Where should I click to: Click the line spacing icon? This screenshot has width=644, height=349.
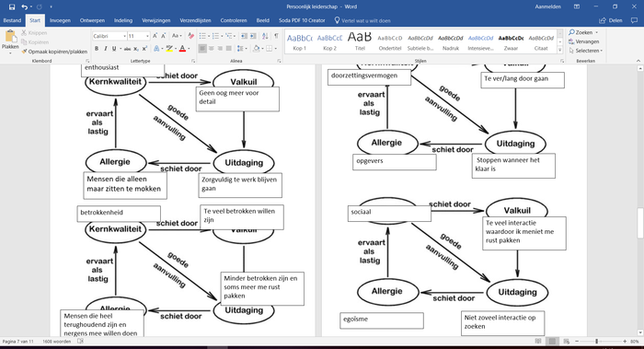pyautogui.click(x=241, y=49)
